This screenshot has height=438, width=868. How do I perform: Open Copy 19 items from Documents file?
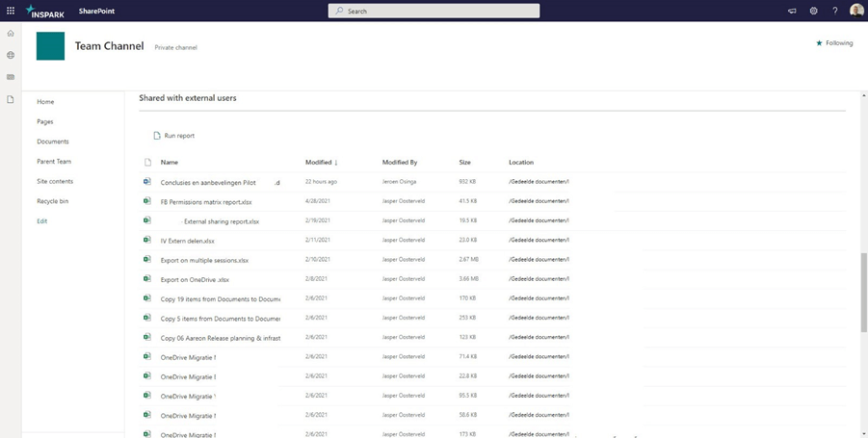point(221,299)
